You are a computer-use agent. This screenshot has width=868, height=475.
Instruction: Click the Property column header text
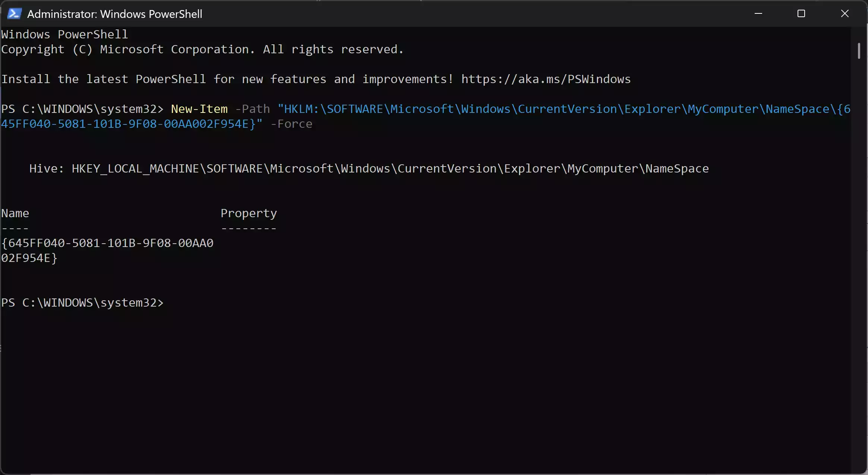pos(249,213)
